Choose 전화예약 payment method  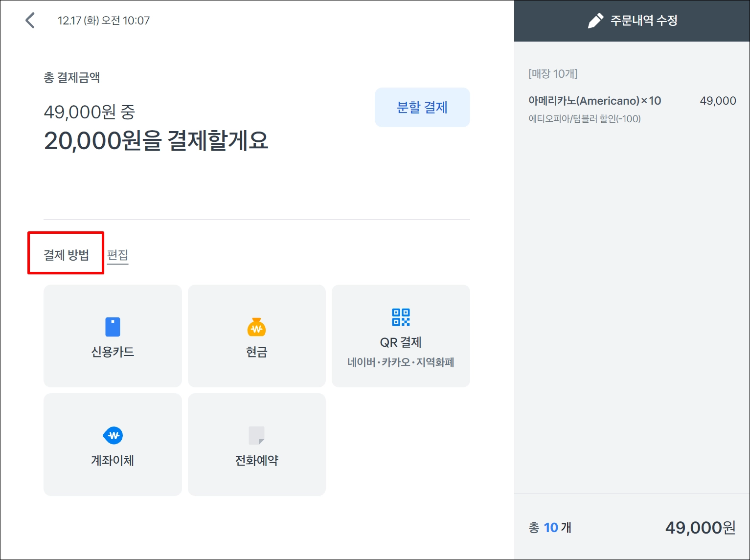257,445
